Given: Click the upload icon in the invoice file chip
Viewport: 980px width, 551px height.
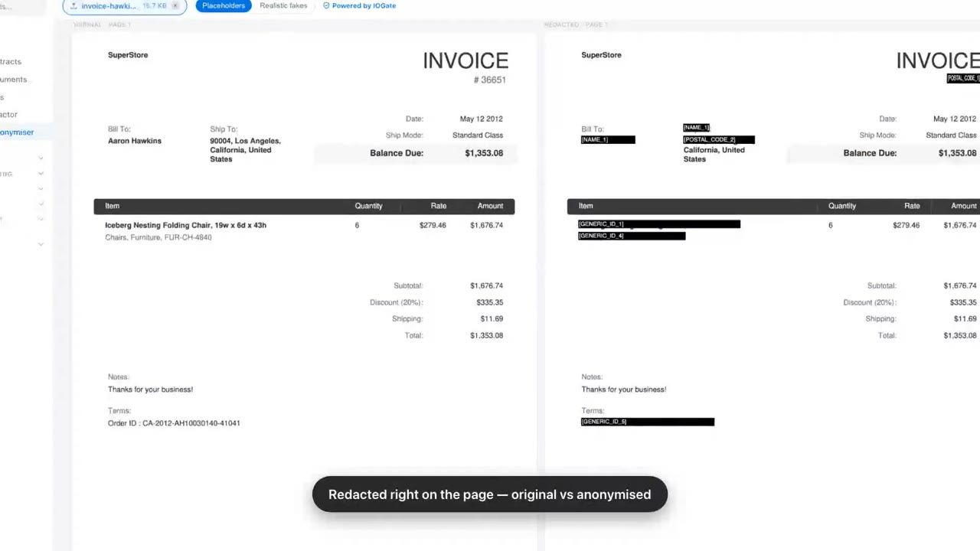Looking at the screenshot, I should (73, 5).
